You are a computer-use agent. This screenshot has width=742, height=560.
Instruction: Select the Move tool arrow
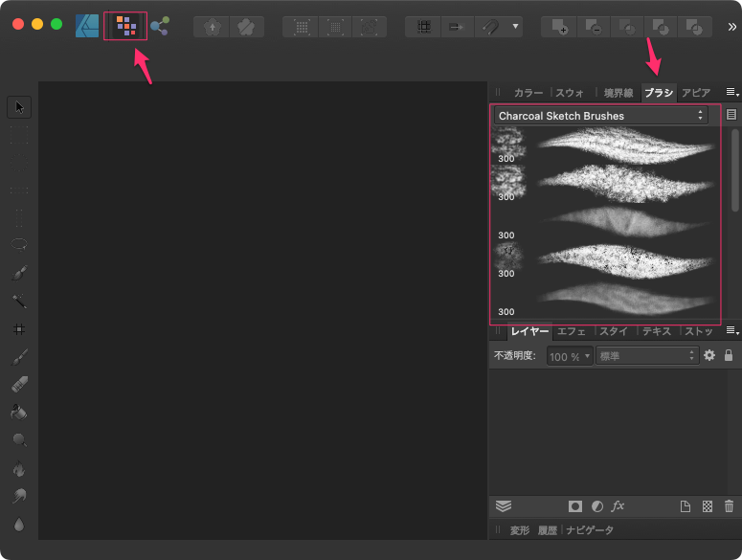tap(19, 106)
